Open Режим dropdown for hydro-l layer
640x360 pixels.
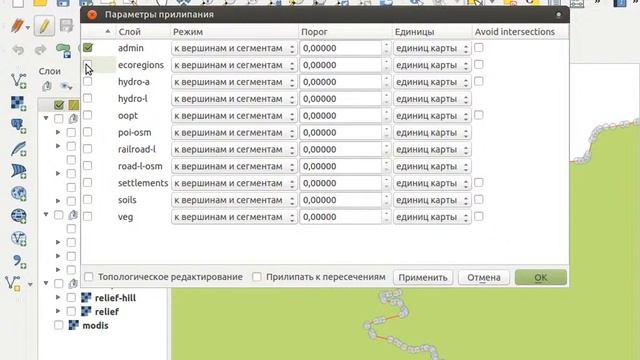tap(234, 99)
